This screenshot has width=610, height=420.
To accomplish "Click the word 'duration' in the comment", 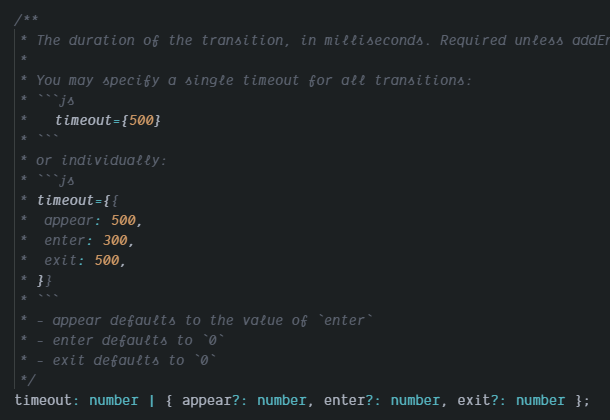I will pyautogui.click(x=102, y=40).
